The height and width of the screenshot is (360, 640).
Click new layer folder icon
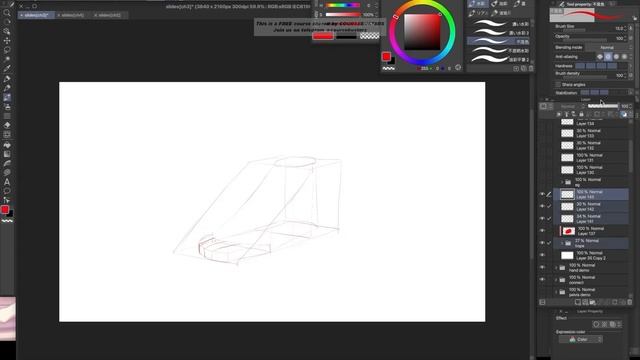(592, 302)
